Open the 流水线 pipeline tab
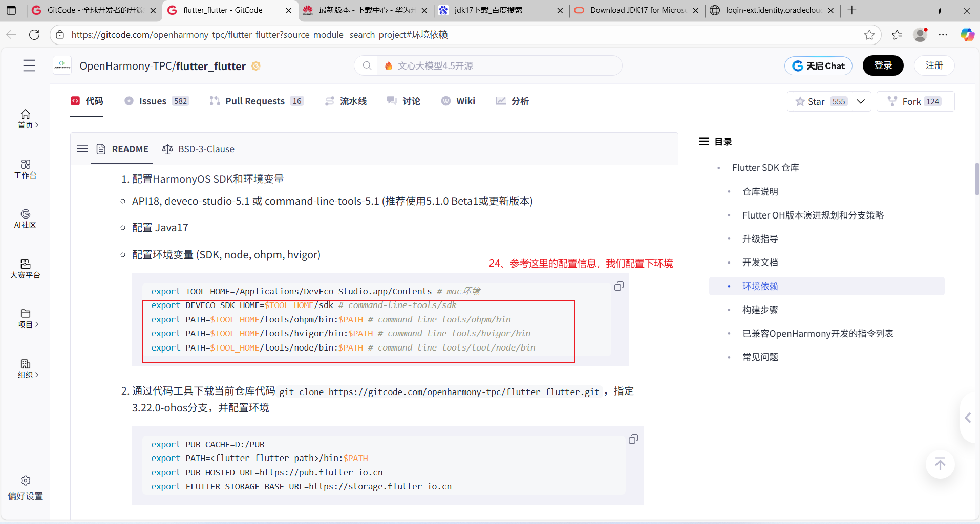The image size is (980, 524). (346, 101)
